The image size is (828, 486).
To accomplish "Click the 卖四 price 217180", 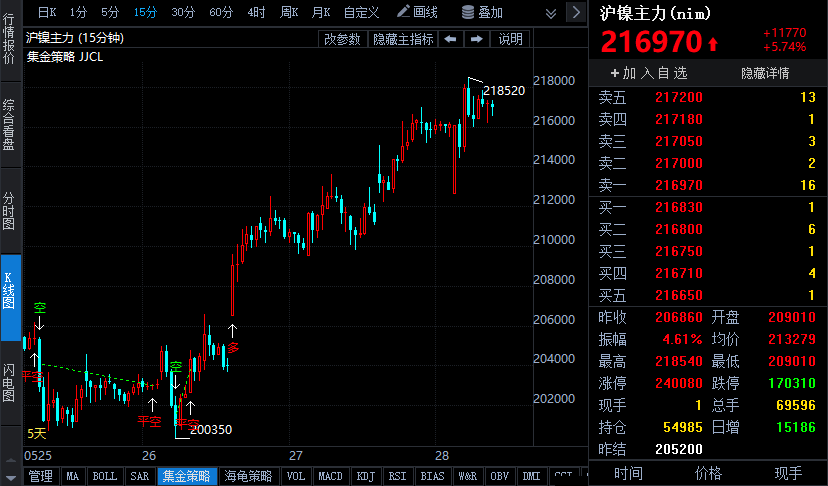I will click(679, 119).
